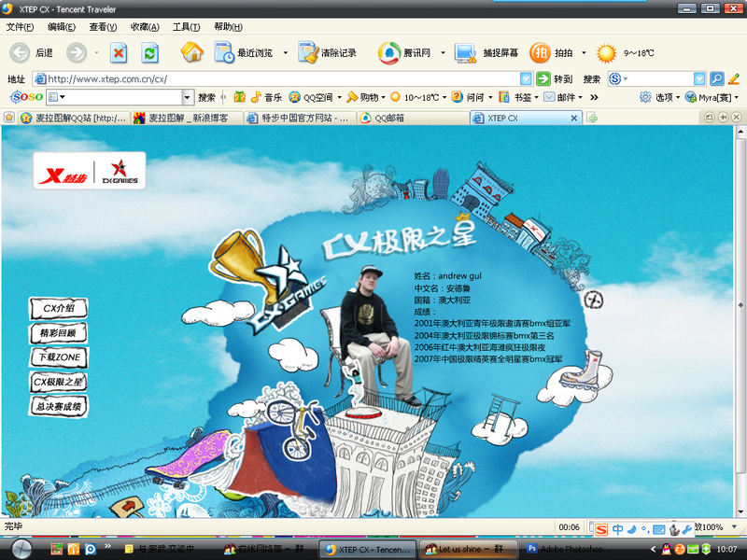Open the 查看(V) menu
Screen dimensions: 747x560
(x=103, y=27)
